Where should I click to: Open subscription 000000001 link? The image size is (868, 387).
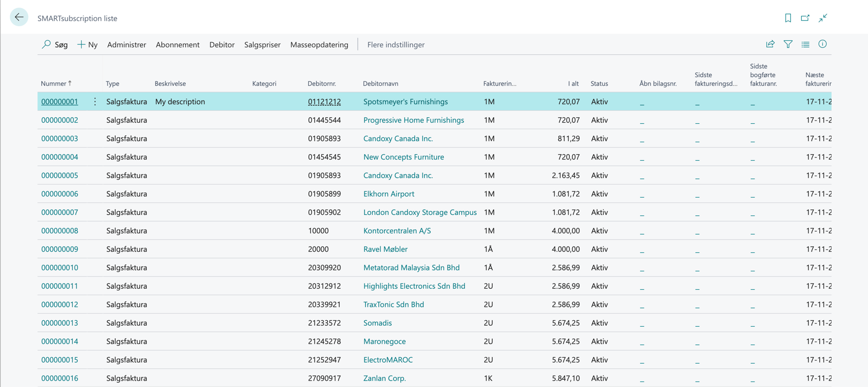(x=60, y=101)
